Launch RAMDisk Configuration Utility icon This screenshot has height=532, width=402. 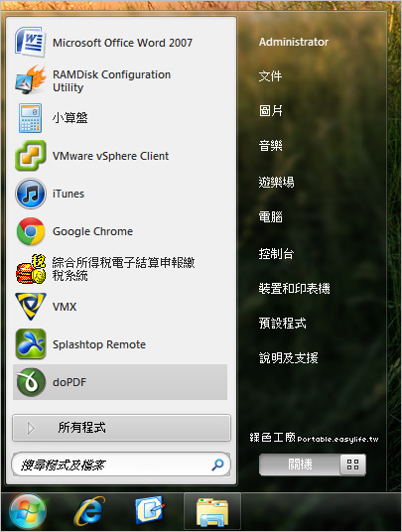[x=30, y=80]
